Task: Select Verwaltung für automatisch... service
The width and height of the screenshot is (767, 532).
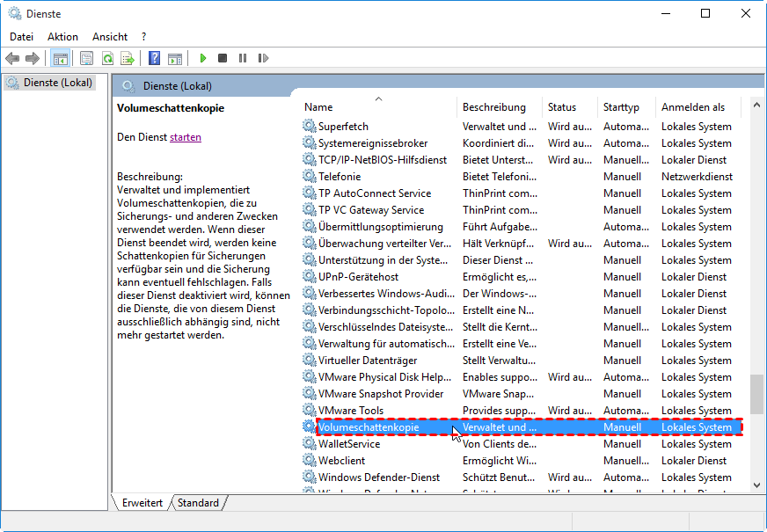Action: [522, 343]
